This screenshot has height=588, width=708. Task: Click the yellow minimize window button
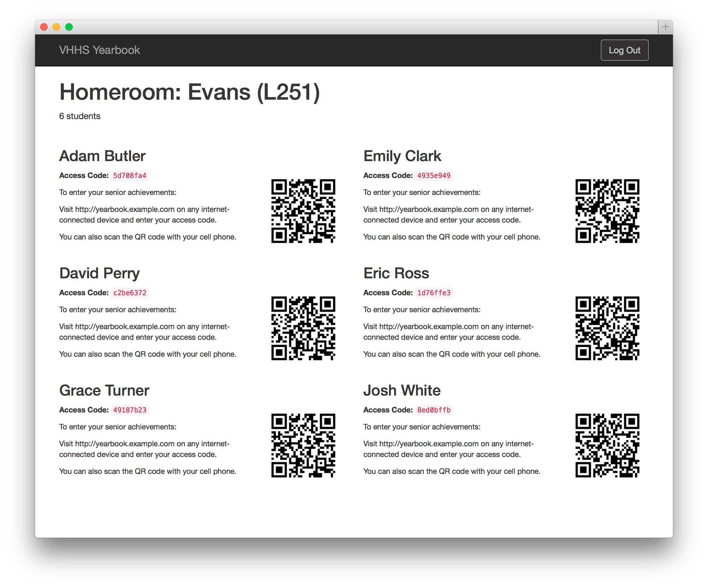coord(57,27)
